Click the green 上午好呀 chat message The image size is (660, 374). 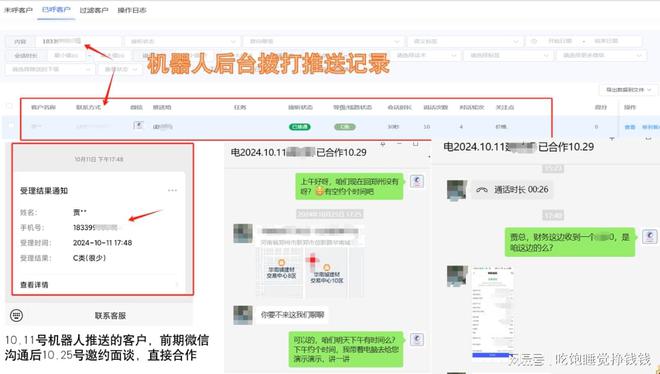tap(349, 187)
